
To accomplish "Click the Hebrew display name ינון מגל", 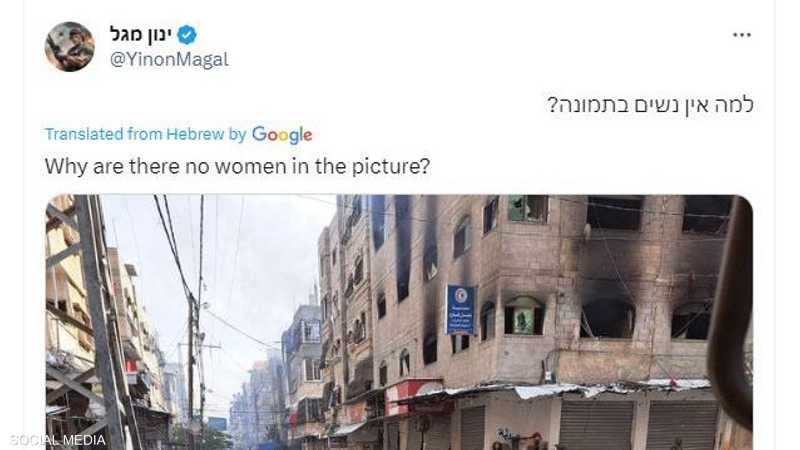I will pos(141,35).
